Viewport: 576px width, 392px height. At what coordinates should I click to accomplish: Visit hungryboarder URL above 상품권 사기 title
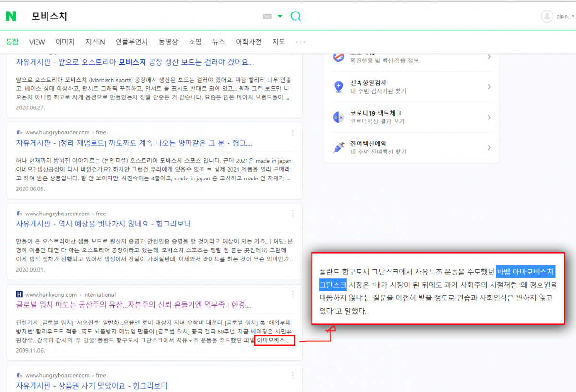click(x=66, y=375)
